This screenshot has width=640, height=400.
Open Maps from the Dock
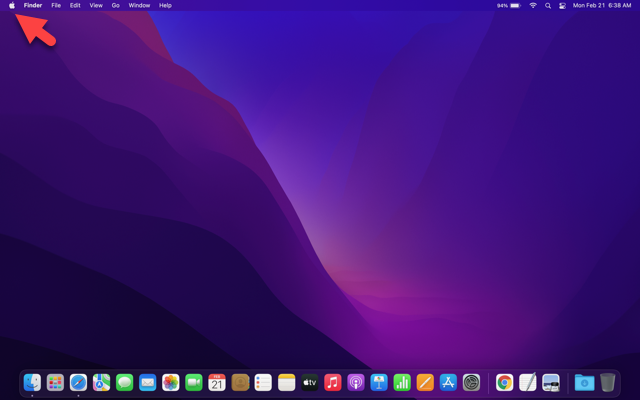coord(101,382)
